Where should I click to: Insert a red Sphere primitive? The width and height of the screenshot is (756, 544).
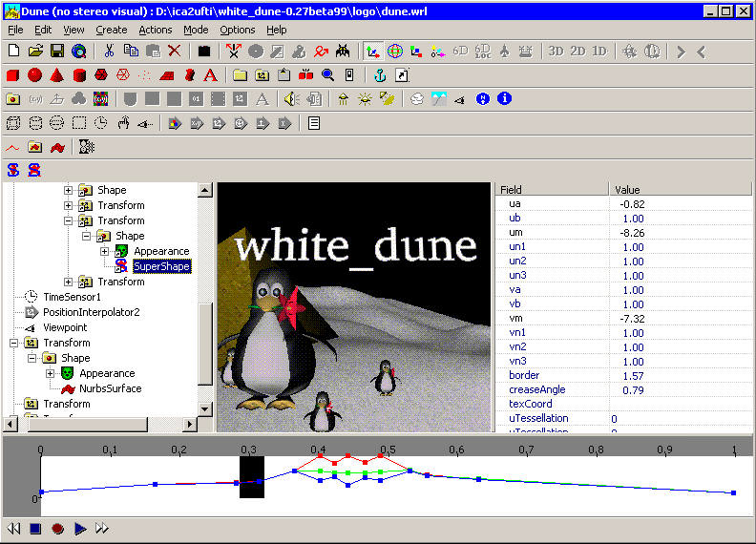(x=34, y=75)
